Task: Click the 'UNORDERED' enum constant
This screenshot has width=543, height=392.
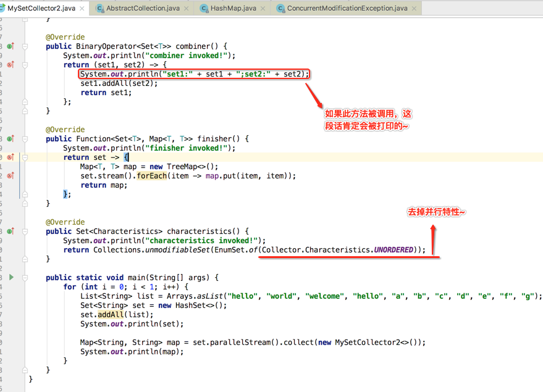Action: [394, 250]
